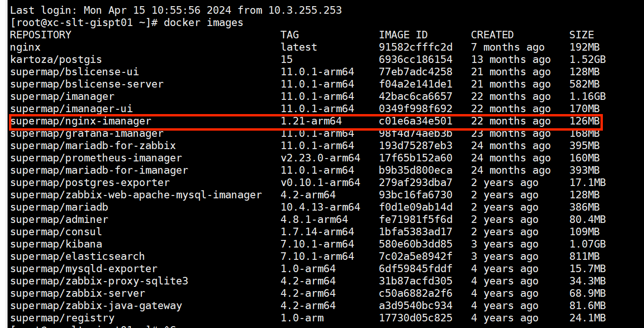
Task: Click the IP address 10.3.255.253
Action: 305,10
